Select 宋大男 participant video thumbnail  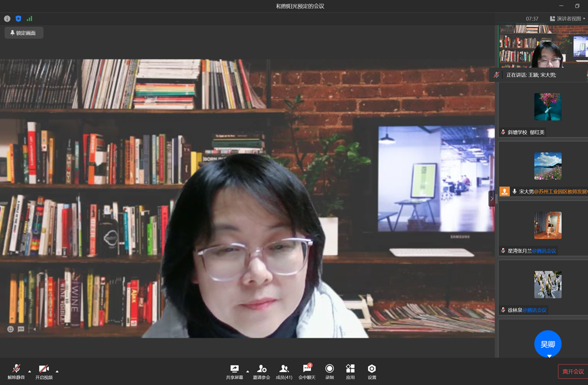[x=547, y=166]
